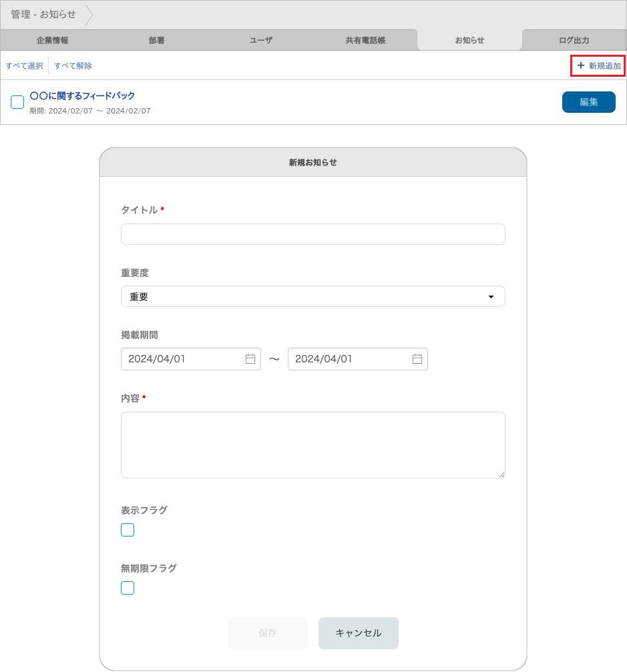Open the 重要度 dropdown arrow
627x672 pixels.
(492, 296)
